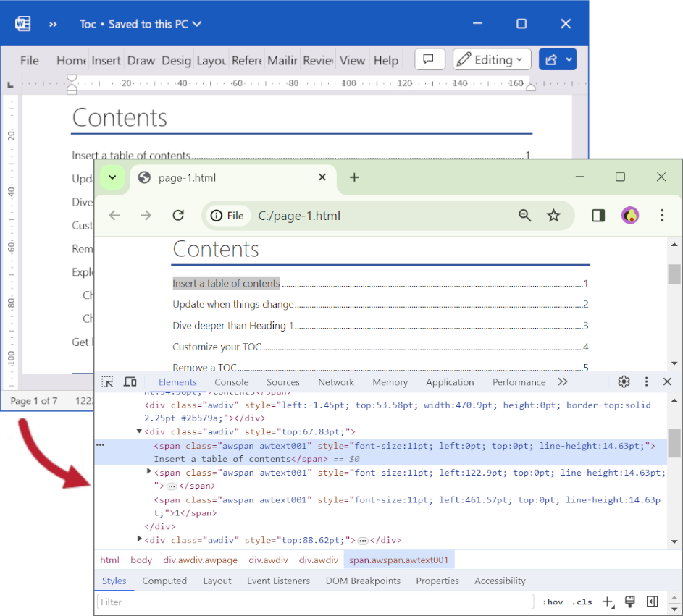The image size is (683, 616).
Task: Open the browser tab search dropdown
Action: click(112, 177)
